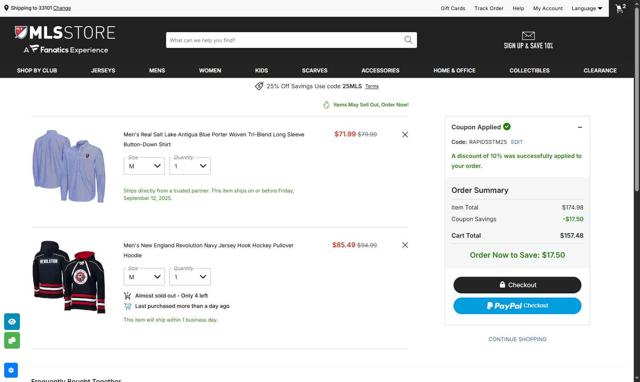Click the blue gear widget icon
Image resolution: width=640 pixels, height=382 pixels.
pyautogui.click(x=11, y=370)
